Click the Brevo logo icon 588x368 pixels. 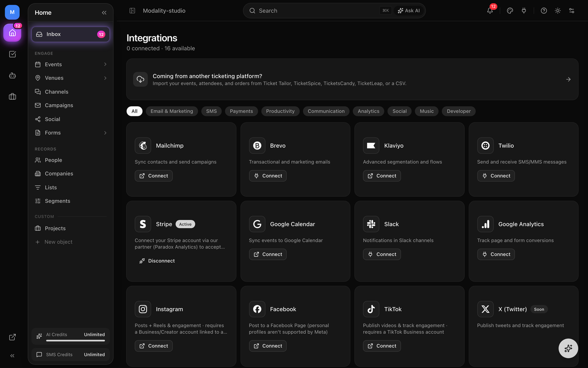257,146
